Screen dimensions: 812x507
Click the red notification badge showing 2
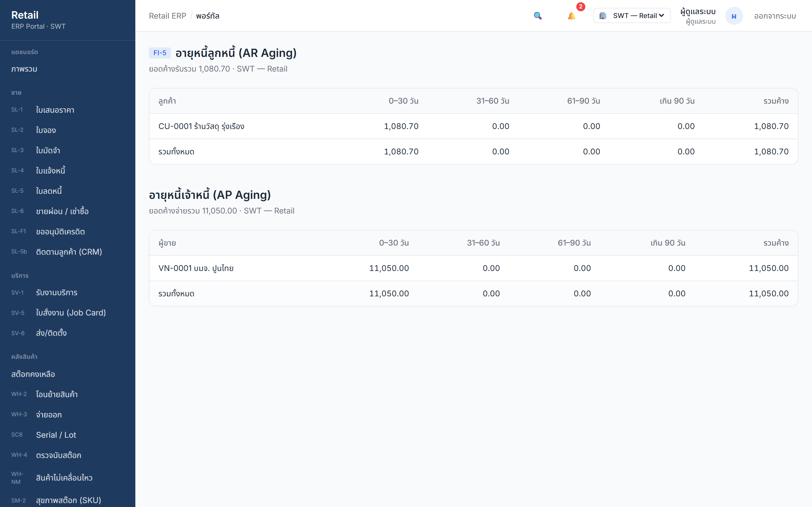click(x=581, y=7)
